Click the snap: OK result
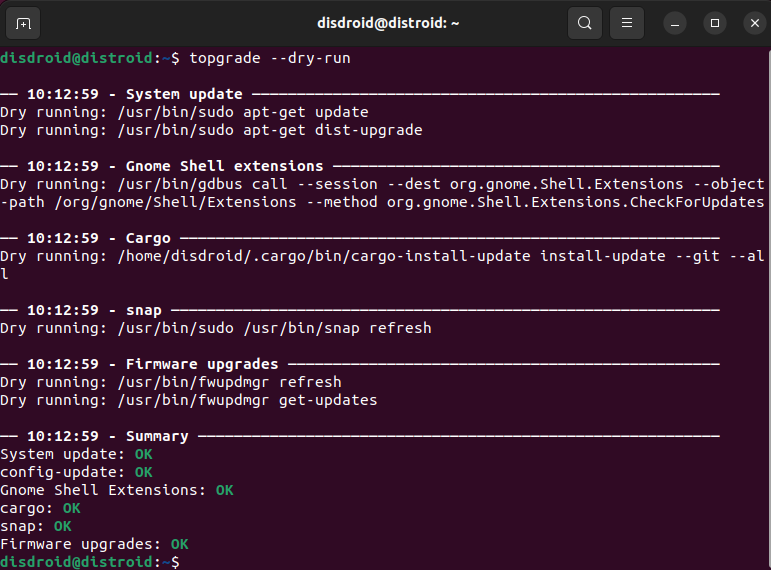This screenshot has width=771, height=570. click(x=36, y=526)
